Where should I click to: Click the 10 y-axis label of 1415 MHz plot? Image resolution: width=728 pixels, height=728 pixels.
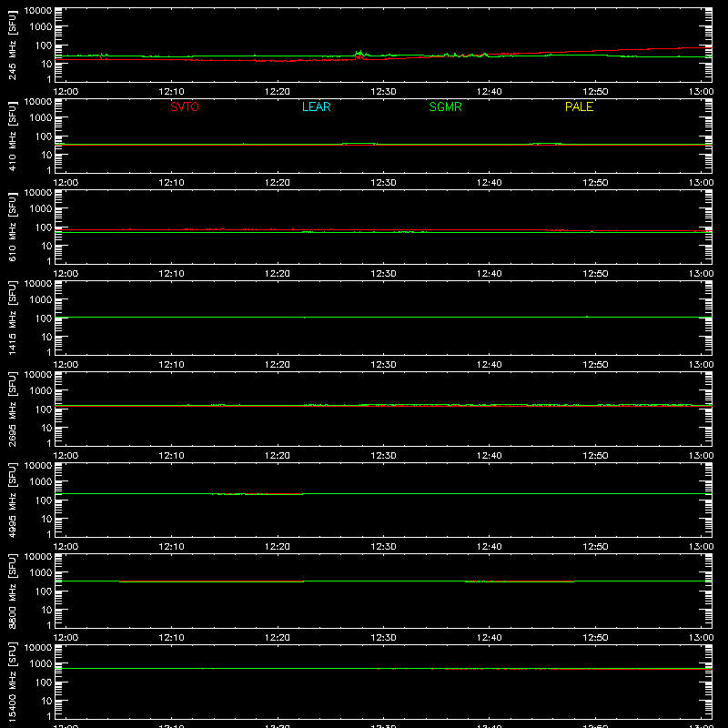[x=46, y=337]
